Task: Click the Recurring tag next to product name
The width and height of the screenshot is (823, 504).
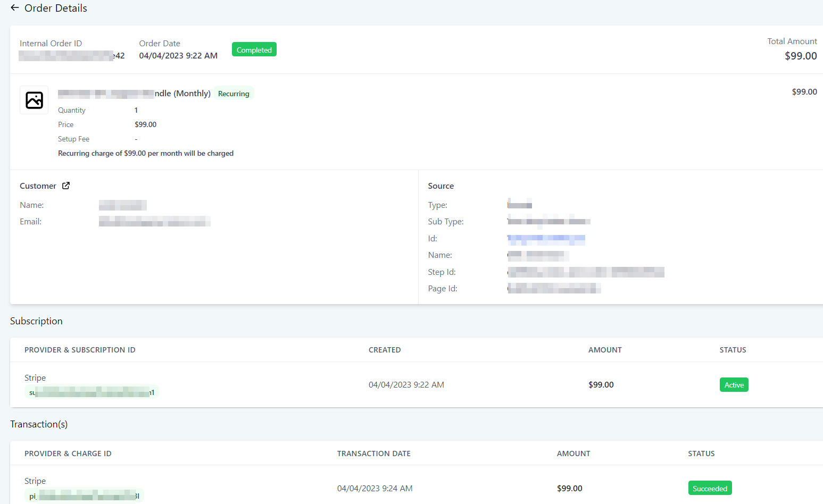Action: [234, 94]
